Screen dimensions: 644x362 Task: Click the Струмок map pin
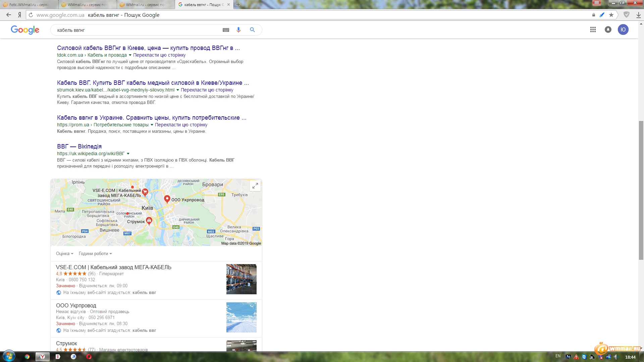(149, 221)
